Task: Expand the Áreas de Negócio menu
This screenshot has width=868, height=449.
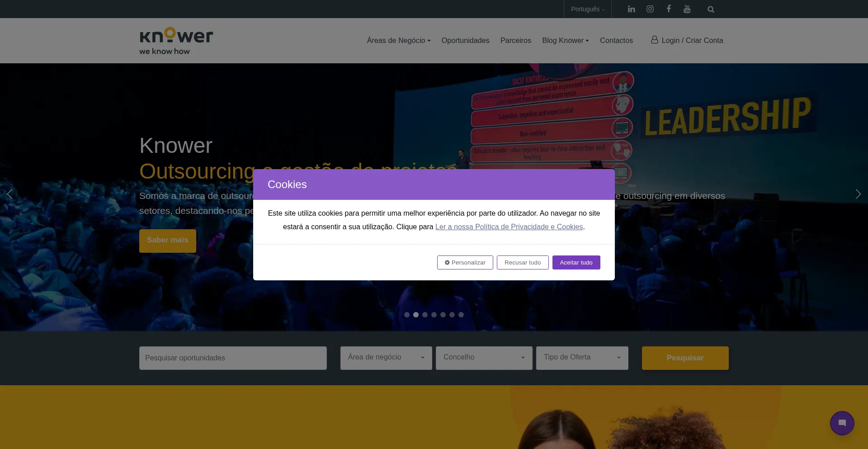Action: (x=399, y=41)
